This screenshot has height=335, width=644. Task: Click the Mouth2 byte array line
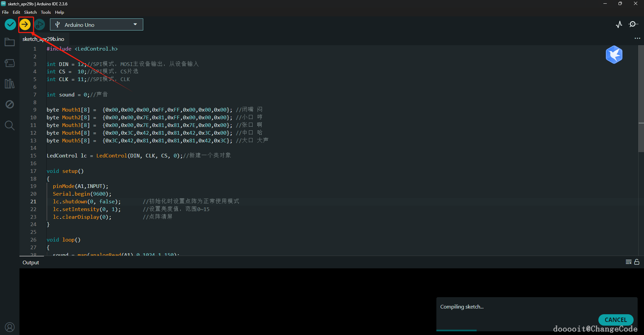[154, 118]
